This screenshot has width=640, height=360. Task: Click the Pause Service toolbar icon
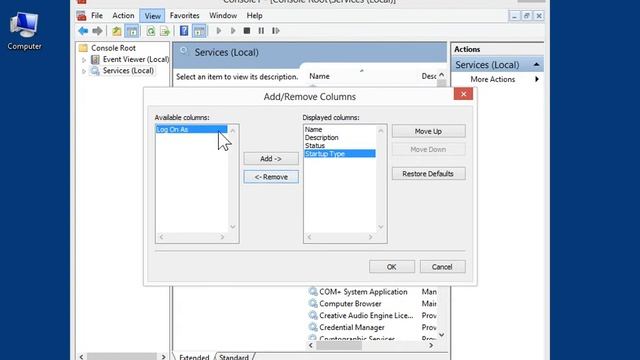[261, 31]
